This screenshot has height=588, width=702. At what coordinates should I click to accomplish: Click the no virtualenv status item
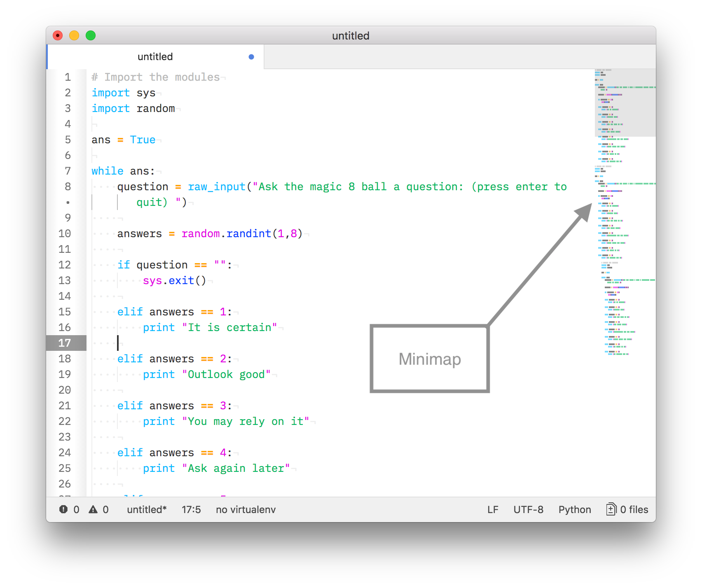[x=246, y=509]
